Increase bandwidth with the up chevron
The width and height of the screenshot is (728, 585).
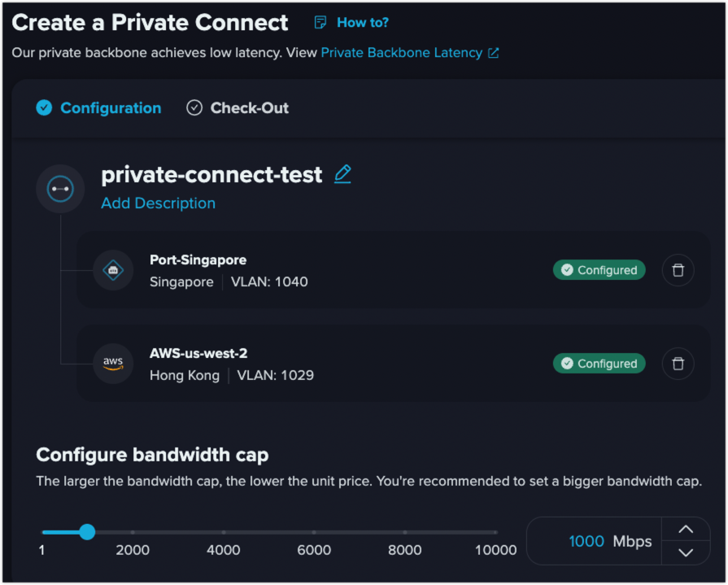click(686, 530)
